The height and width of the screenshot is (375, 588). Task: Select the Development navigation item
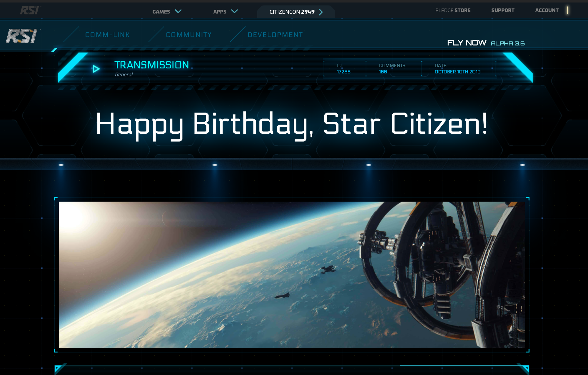pos(275,35)
